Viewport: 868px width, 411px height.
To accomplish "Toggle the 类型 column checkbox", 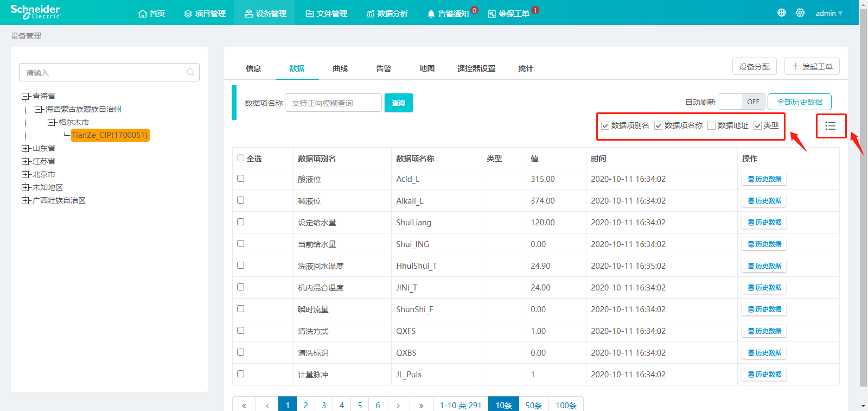I will [757, 126].
